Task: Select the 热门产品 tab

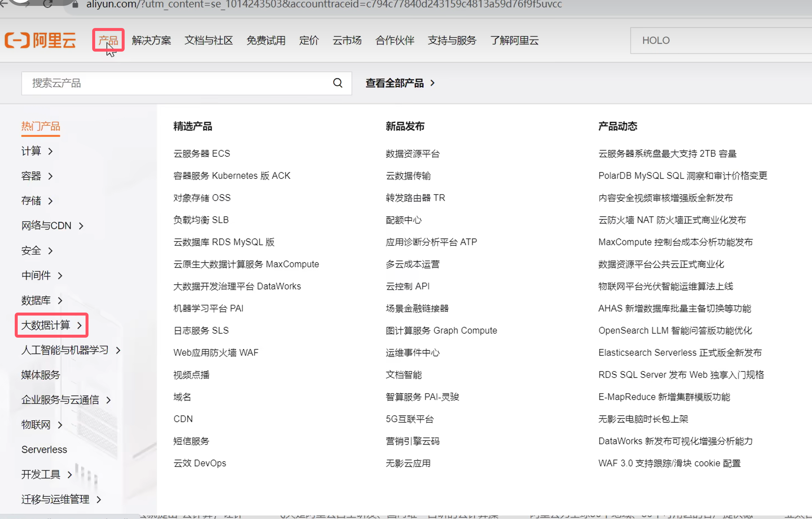Action: tap(41, 126)
